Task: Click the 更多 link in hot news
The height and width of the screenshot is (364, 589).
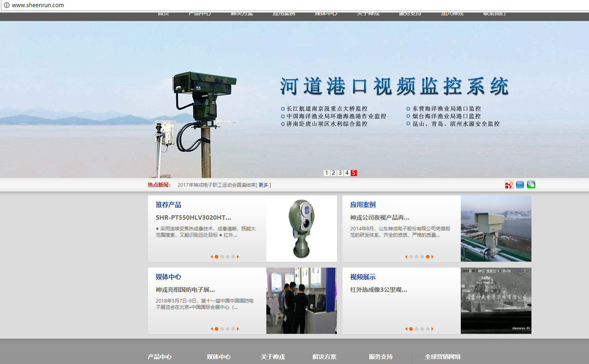Action: coord(264,185)
